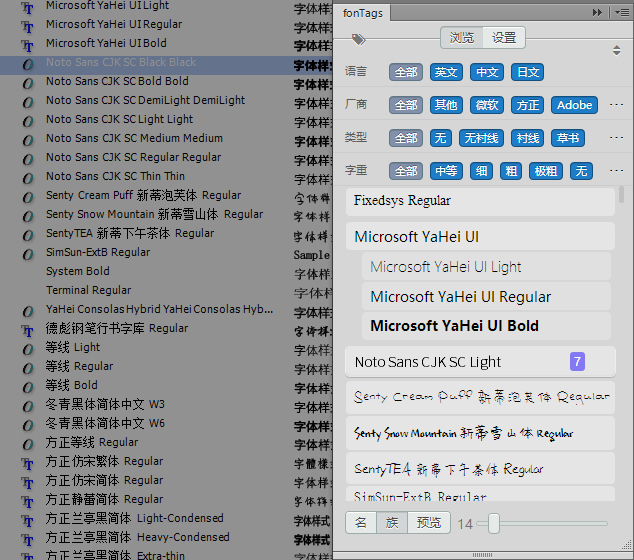Open the fonTags panel flyout menu

(622, 13)
